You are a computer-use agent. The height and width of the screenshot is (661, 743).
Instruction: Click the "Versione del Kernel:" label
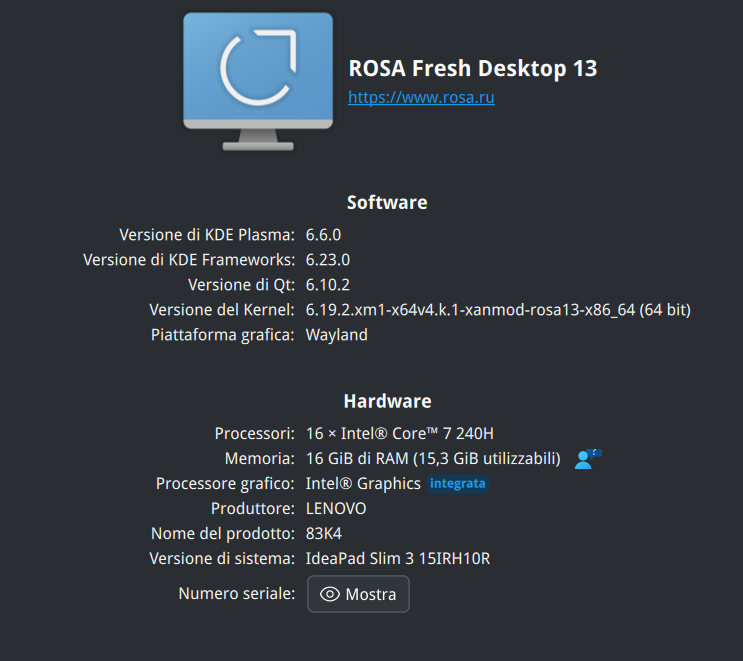(222, 310)
